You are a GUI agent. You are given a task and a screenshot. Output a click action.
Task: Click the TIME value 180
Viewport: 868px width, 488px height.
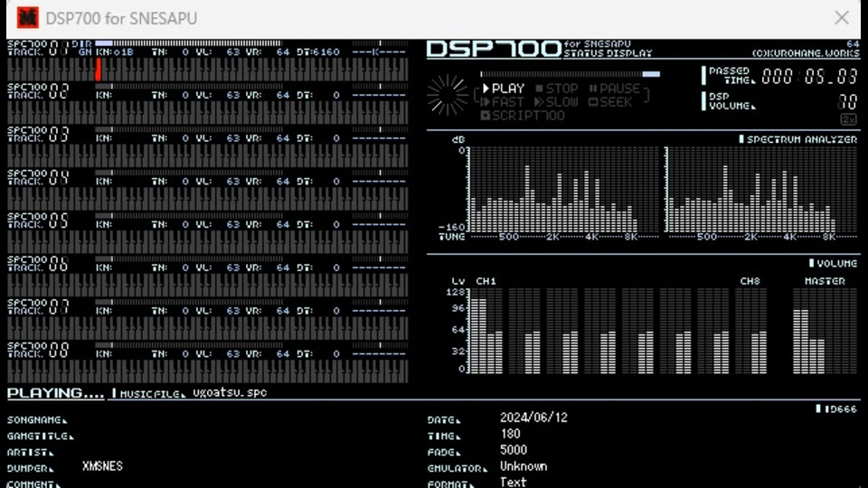point(510,434)
